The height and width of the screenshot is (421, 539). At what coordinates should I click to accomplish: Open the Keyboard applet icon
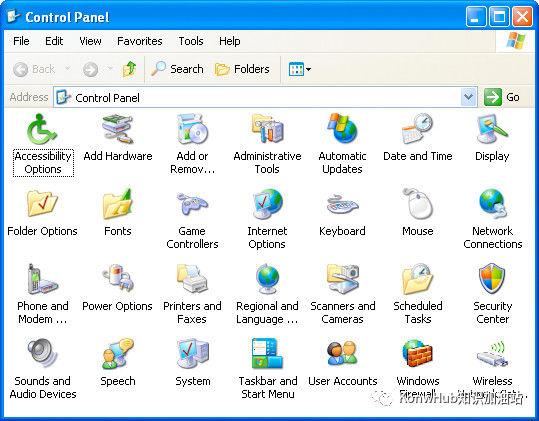(x=342, y=204)
